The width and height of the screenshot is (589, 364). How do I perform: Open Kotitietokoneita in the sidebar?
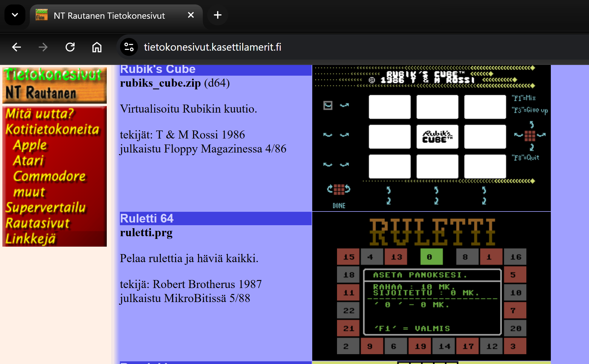(52, 130)
